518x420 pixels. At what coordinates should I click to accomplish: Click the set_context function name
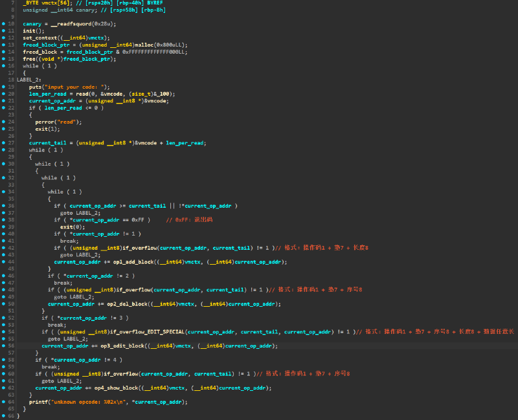click(40, 38)
